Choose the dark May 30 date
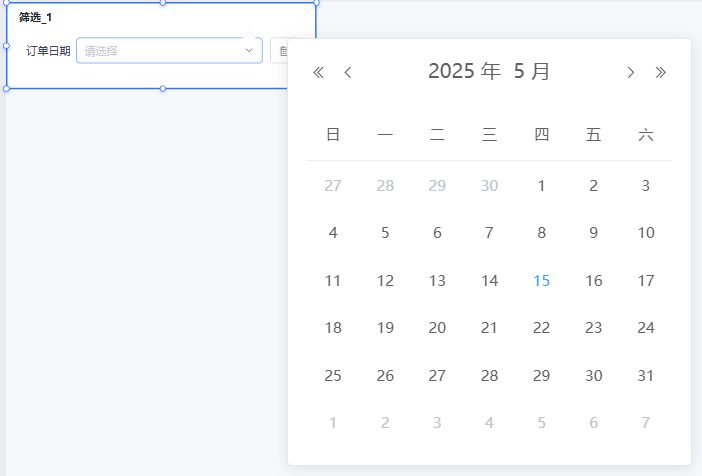Image resolution: width=702 pixels, height=476 pixels. pyautogui.click(x=593, y=376)
